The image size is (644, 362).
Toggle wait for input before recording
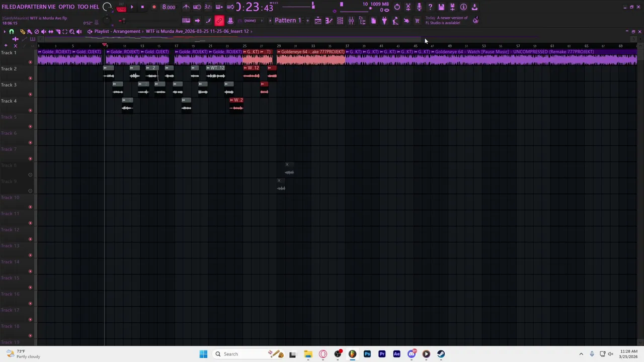tap(197, 7)
